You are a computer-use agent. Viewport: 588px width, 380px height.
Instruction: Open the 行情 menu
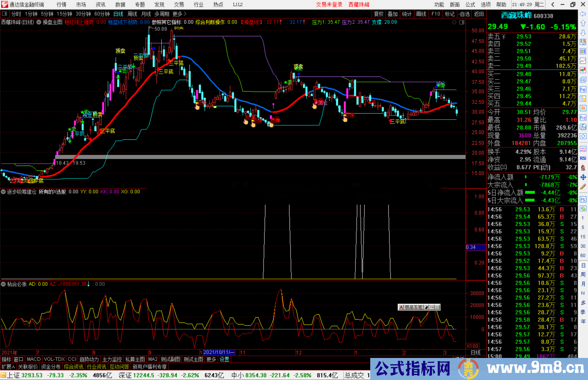coord(62,5)
